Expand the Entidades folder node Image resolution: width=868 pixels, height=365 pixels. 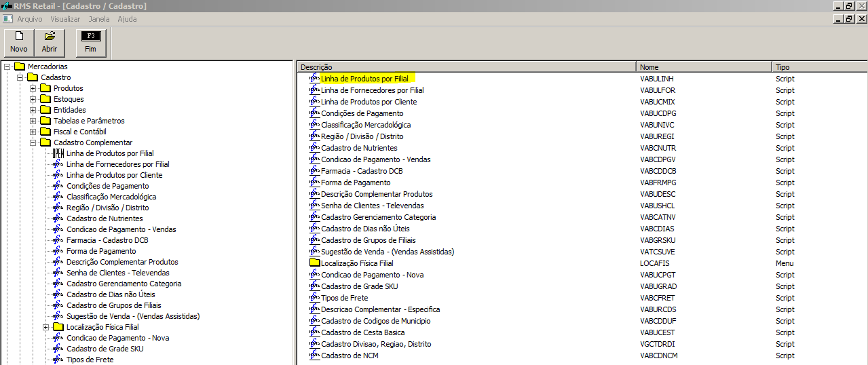coord(33,110)
